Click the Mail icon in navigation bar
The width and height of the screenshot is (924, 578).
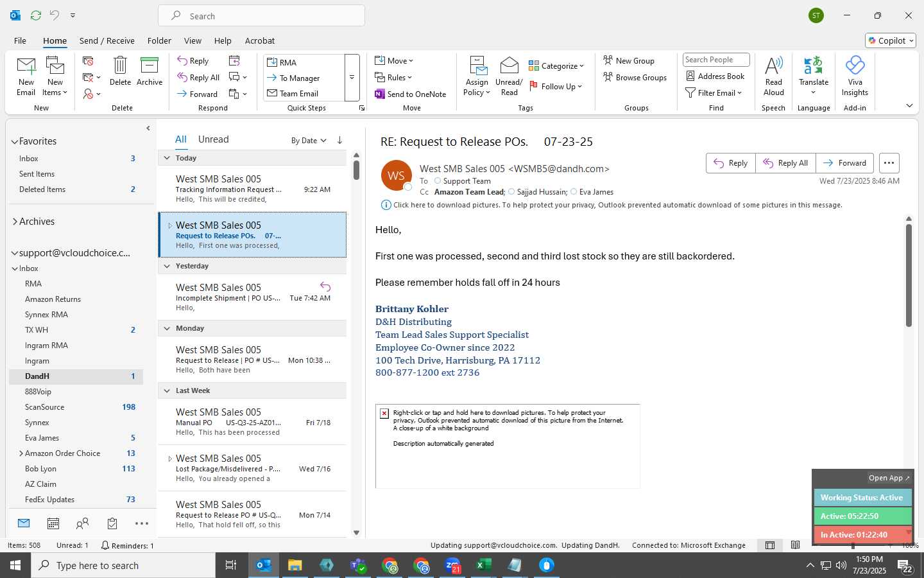tap(24, 523)
